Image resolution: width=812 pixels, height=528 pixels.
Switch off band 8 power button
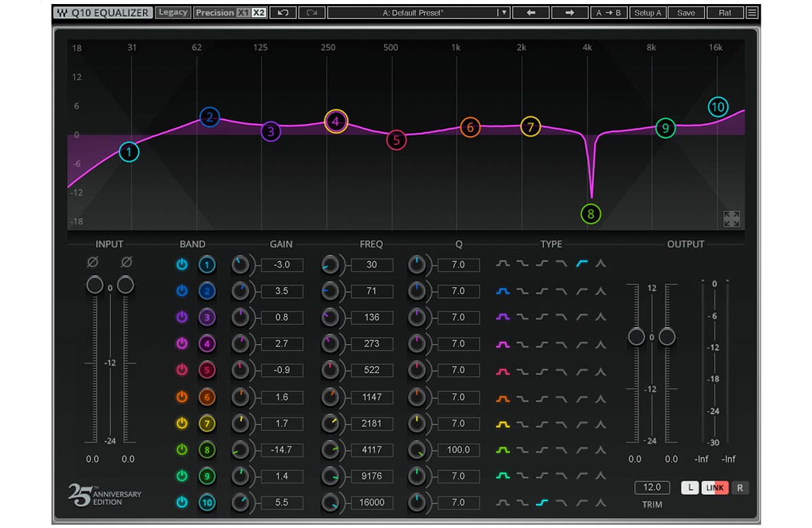click(x=181, y=449)
